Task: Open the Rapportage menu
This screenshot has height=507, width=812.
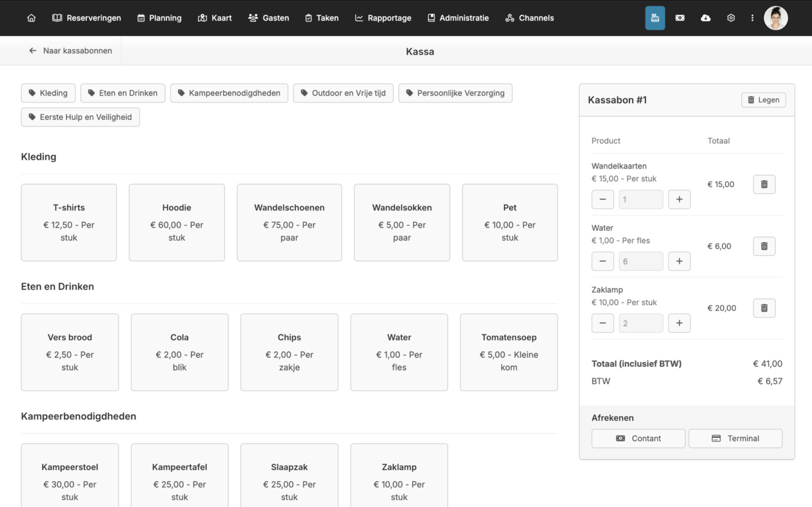Action: coord(383,18)
